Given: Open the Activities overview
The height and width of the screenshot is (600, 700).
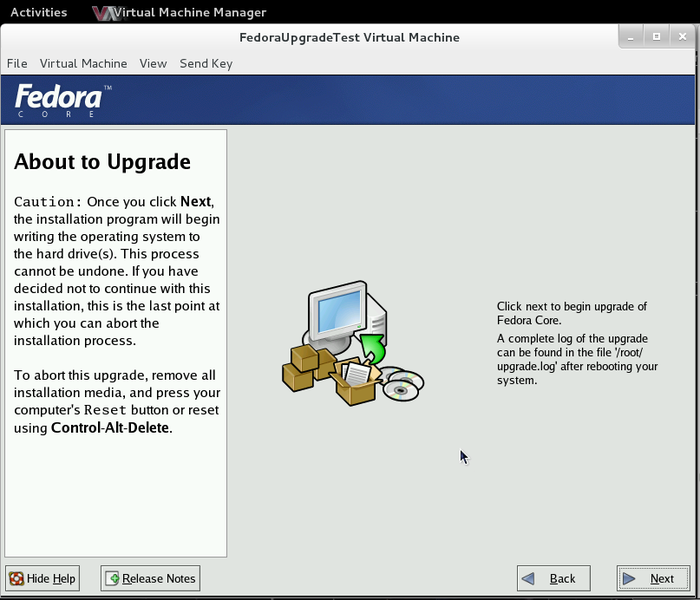Looking at the screenshot, I should tap(38, 12).
